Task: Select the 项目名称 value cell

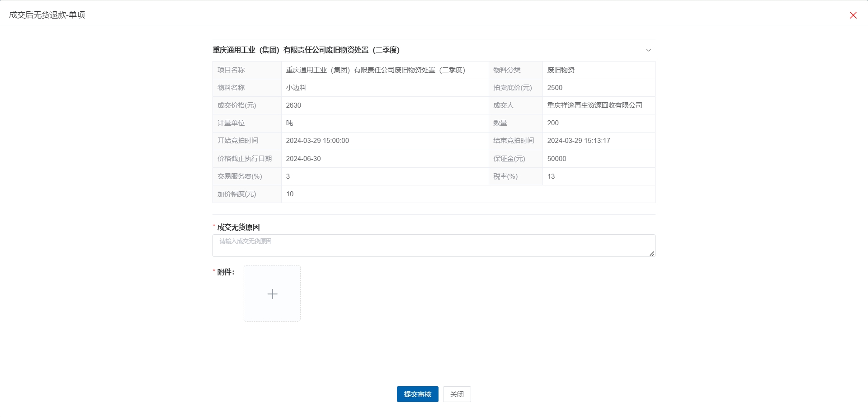Action: [375, 70]
